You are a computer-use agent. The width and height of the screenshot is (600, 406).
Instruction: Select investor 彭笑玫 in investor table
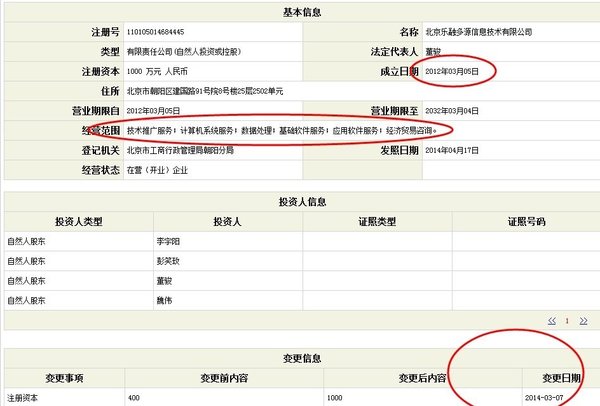(x=168, y=261)
